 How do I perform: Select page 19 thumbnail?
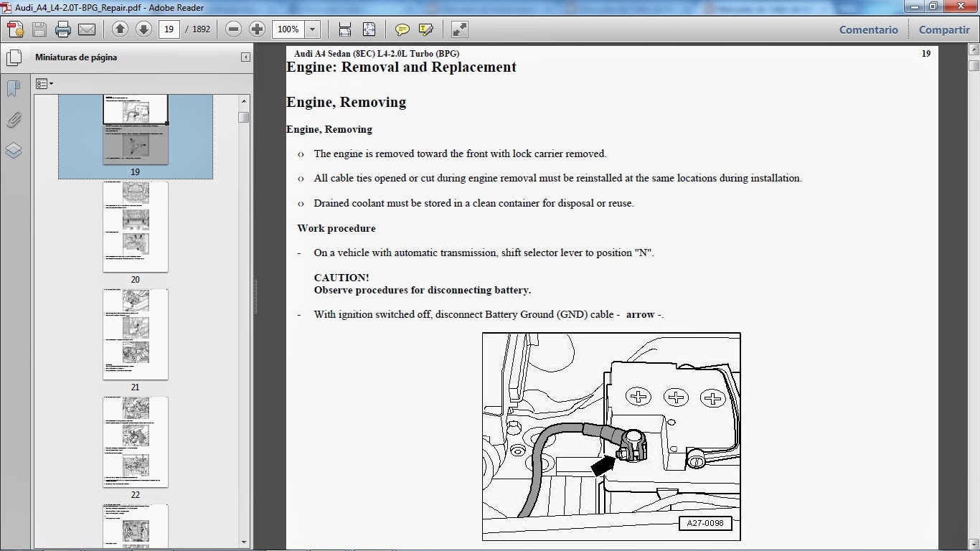[136, 129]
